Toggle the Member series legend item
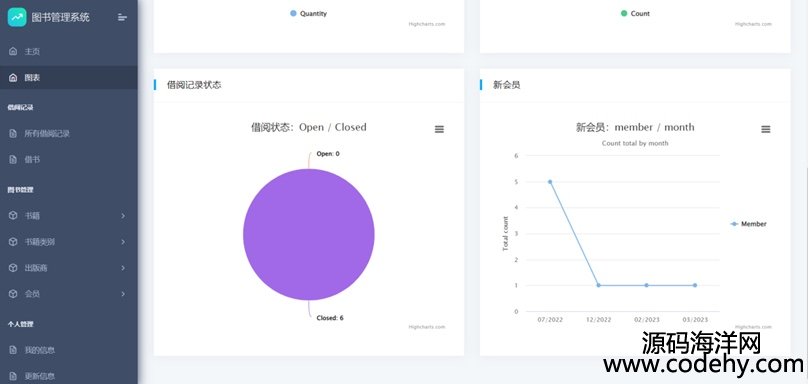The image size is (808, 384). 749,224
